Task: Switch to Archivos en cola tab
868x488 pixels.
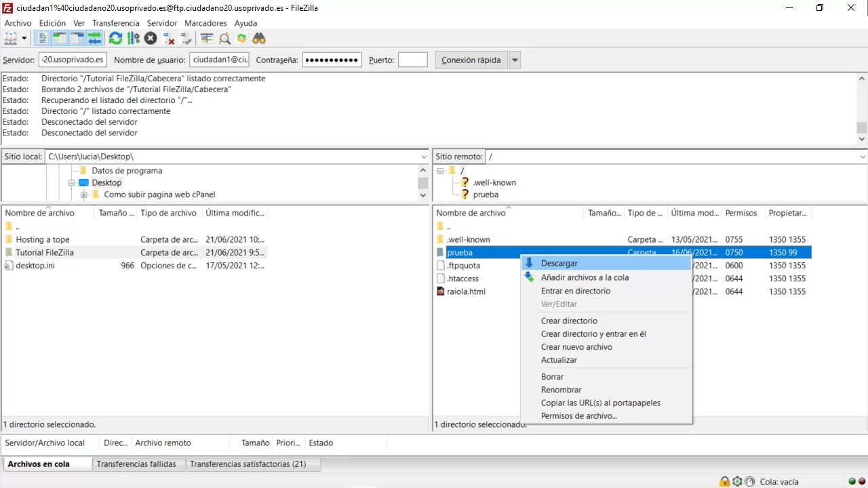Action: tap(46, 464)
